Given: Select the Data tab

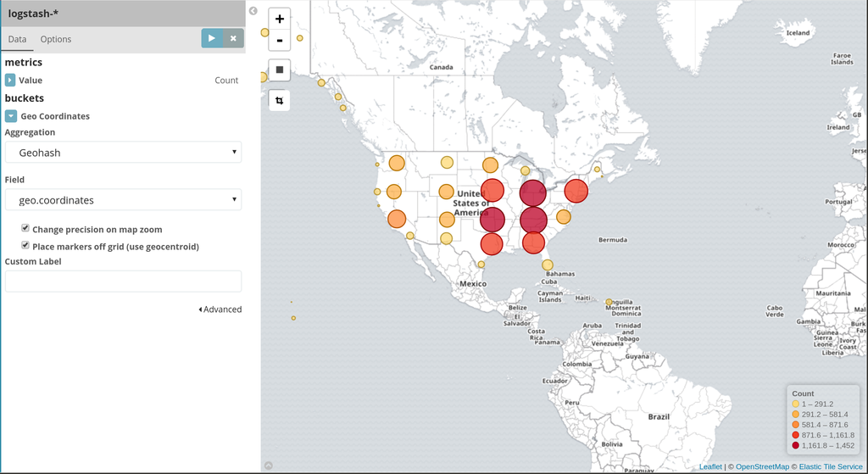Looking at the screenshot, I should [17, 39].
